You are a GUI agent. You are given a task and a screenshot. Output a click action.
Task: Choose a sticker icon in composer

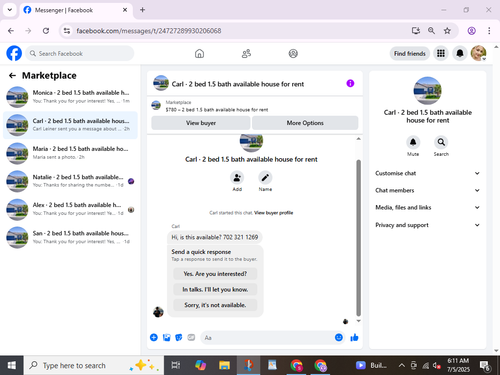click(179, 337)
